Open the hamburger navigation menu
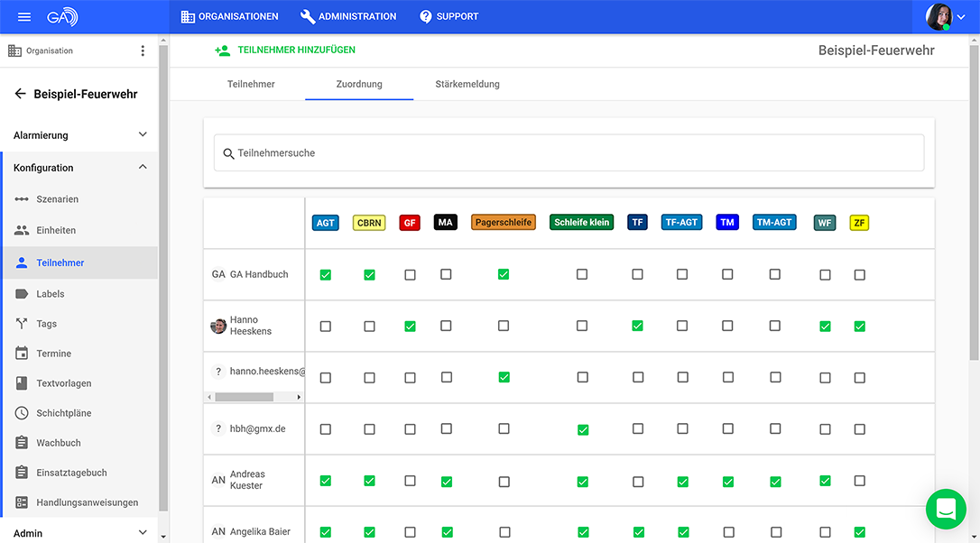Image resolution: width=980 pixels, height=543 pixels. (x=24, y=17)
